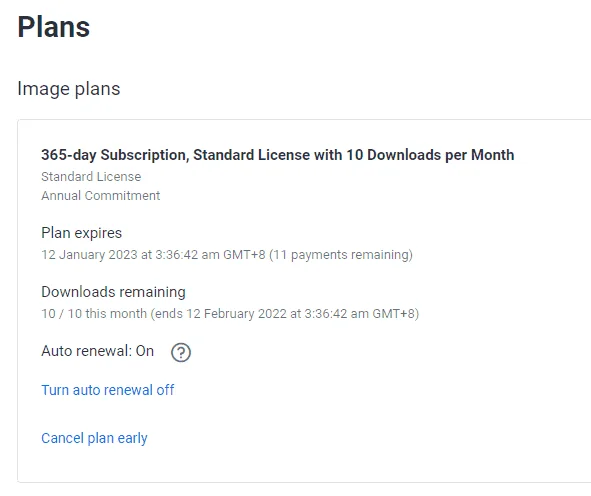Screen dimensions: 591x496
Task: Select the Image plans section heading
Action: (x=69, y=89)
